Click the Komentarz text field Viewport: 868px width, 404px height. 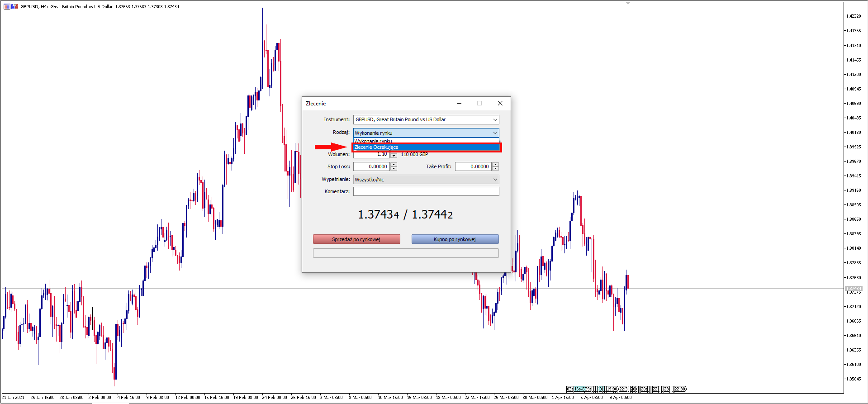[x=426, y=191]
